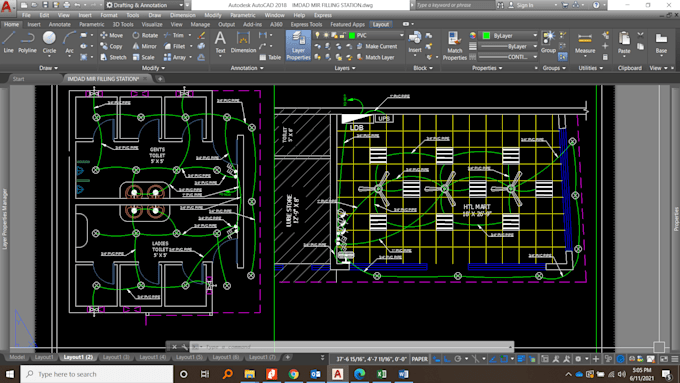Open Google Chrome from taskbar

(294, 374)
